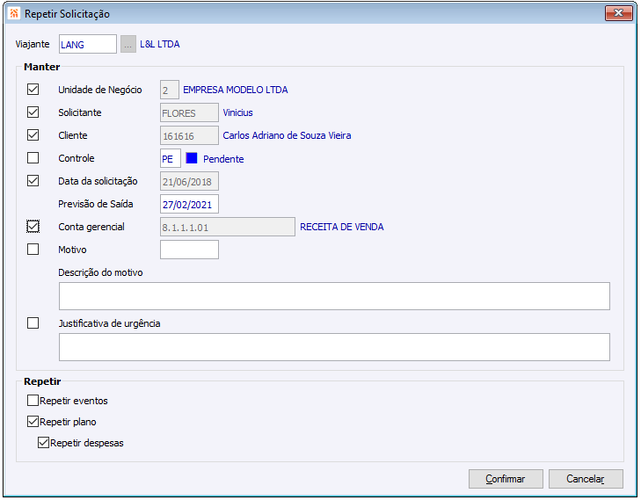Click the empty Motivo input field
641x500 pixels.
(x=189, y=249)
